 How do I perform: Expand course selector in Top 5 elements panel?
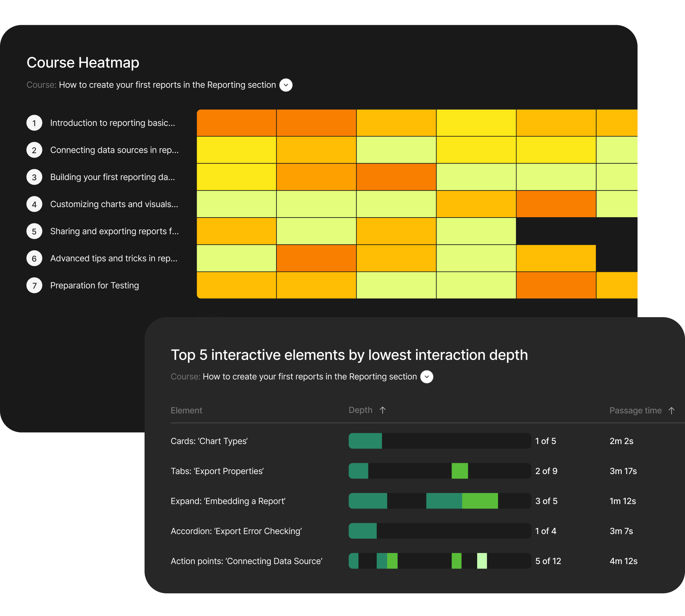click(427, 377)
